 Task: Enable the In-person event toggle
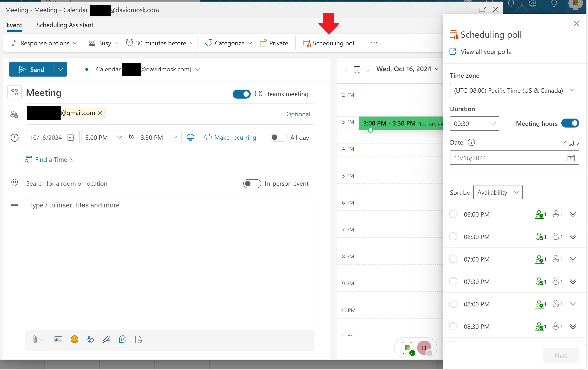coord(252,183)
